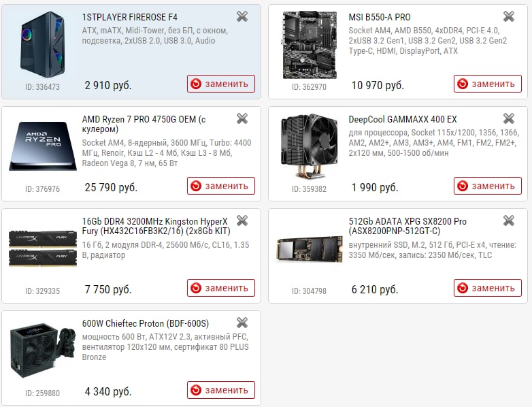Remove DeepCool GAMMAXX 400 EX cooler X icon
Viewport: 532px width, 407px height.
[509, 118]
